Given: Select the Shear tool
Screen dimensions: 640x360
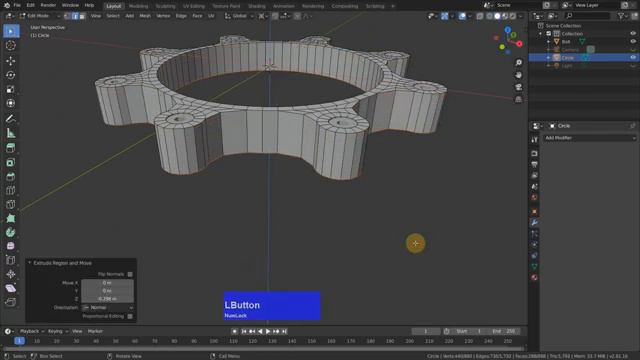Looking at the screenshot, I should click(11, 288).
